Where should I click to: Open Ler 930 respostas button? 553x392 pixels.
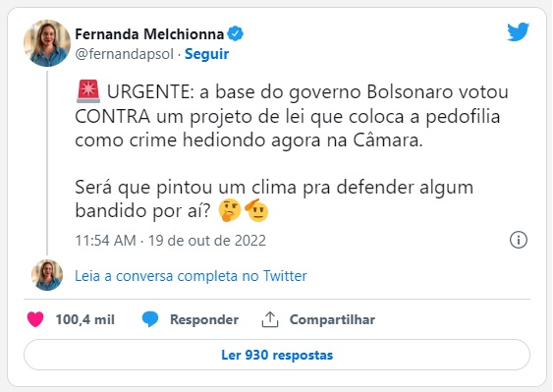[x=277, y=355]
